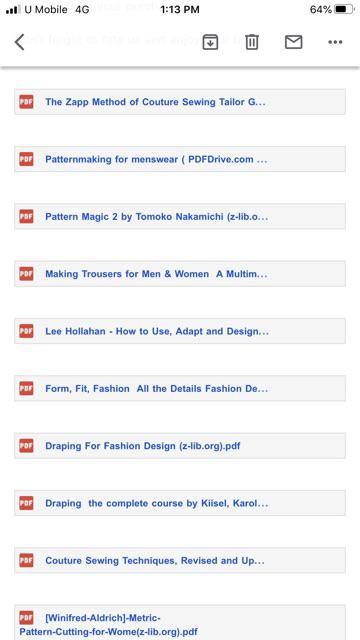Open The Zapp Method of Couture Sewing attachment
This screenshot has width=360, height=640.
180,102
